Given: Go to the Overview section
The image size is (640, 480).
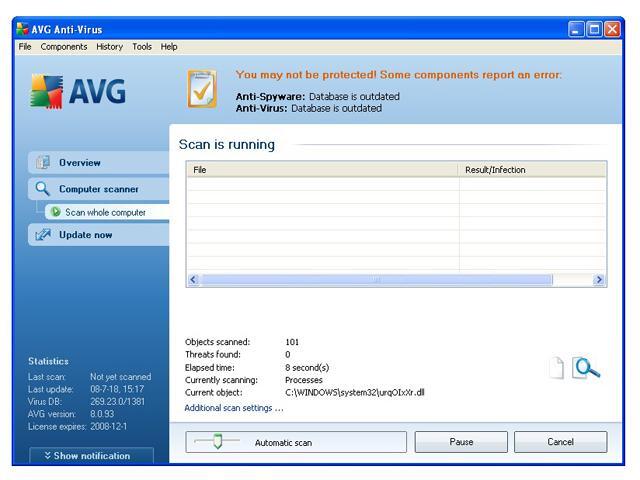Looking at the screenshot, I should 99,162.
